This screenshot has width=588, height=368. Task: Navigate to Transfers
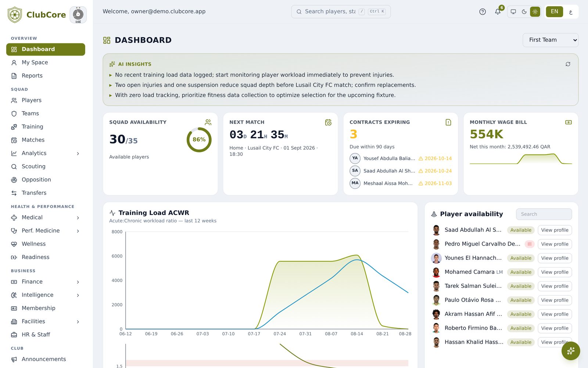[x=46, y=193]
